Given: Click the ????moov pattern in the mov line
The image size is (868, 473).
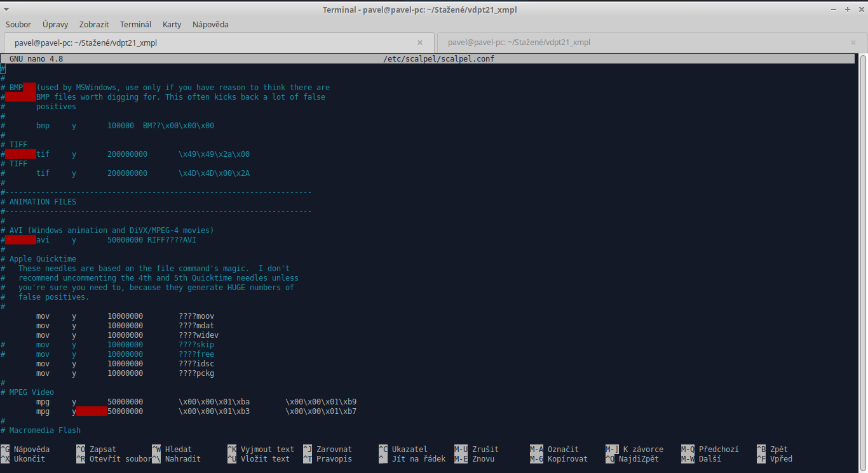Looking at the screenshot, I should coord(196,316).
